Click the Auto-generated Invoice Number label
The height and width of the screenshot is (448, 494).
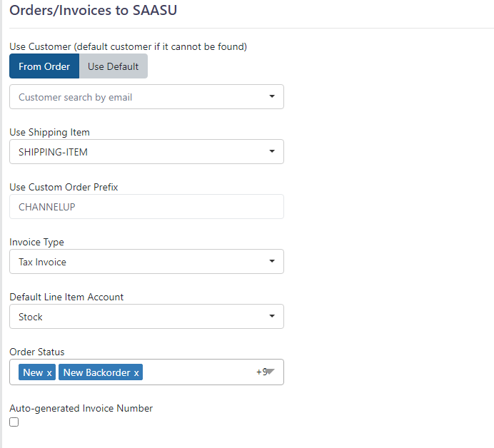pos(81,408)
